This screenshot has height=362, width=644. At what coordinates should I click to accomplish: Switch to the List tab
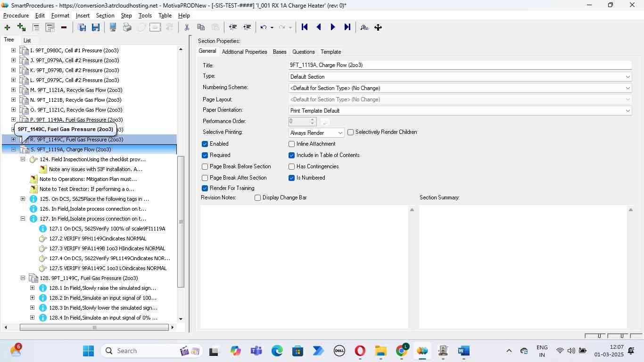pyautogui.click(x=27, y=41)
